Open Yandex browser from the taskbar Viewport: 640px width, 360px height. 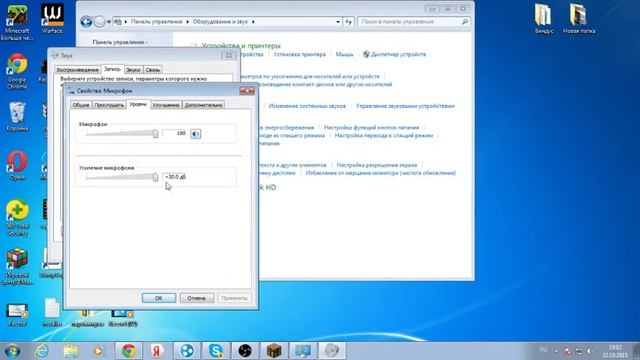pos(157,351)
